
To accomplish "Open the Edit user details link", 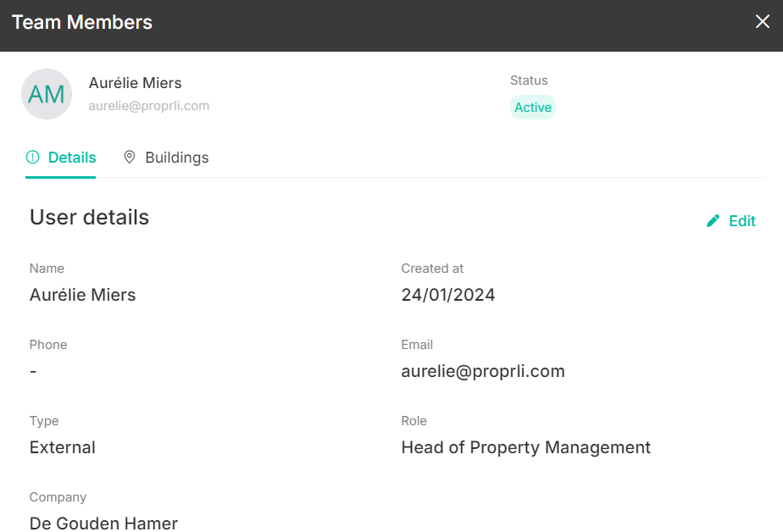I will [731, 220].
